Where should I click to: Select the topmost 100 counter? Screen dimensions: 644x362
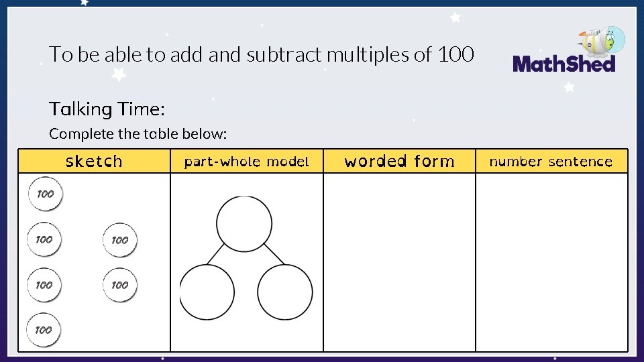pos(45,194)
